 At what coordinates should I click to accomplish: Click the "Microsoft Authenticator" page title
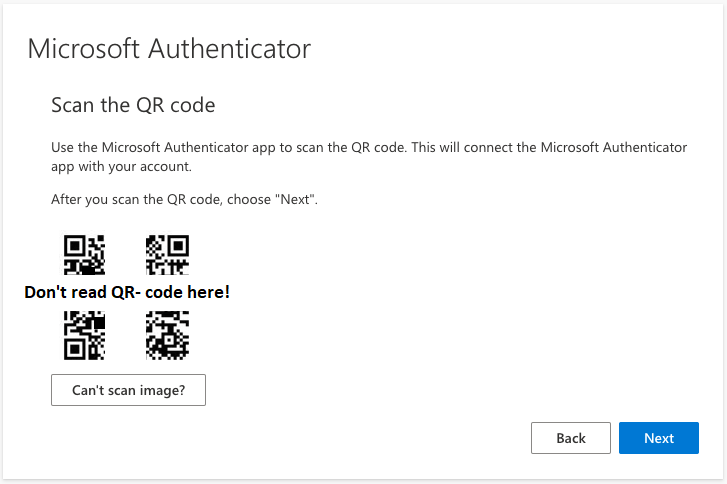click(169, 49)
